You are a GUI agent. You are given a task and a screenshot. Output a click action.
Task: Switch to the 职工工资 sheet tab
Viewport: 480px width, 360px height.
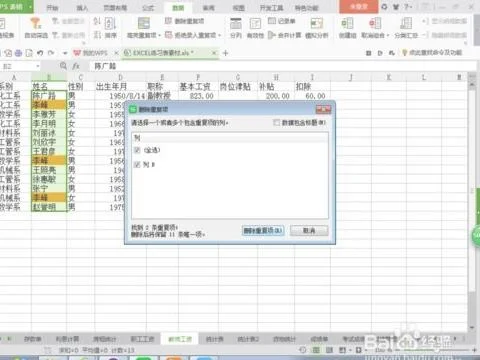coord(142,339)
